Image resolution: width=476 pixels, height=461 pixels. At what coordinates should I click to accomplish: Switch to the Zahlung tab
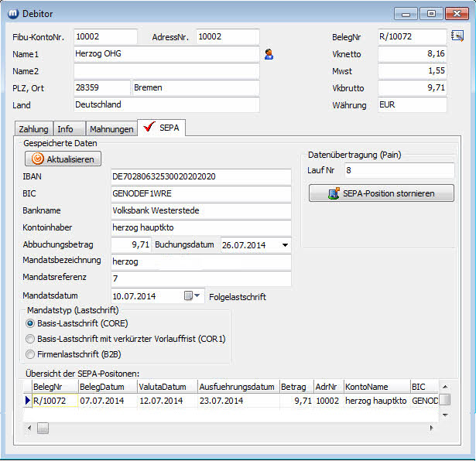(x=33, y=129)
